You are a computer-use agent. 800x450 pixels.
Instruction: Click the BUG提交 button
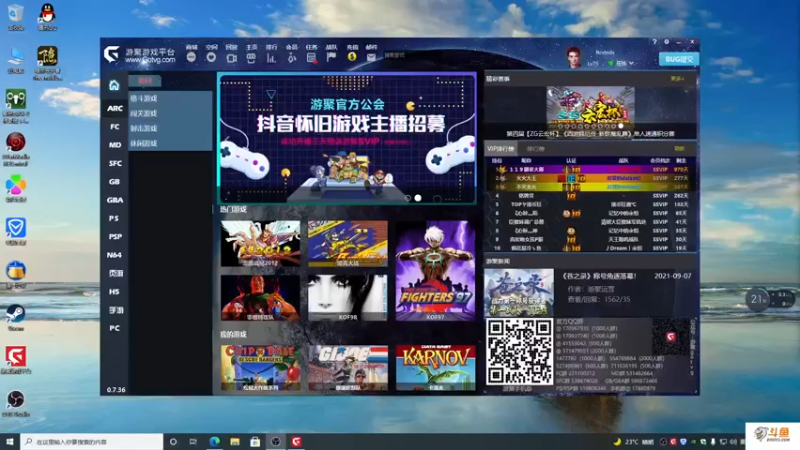679,59
